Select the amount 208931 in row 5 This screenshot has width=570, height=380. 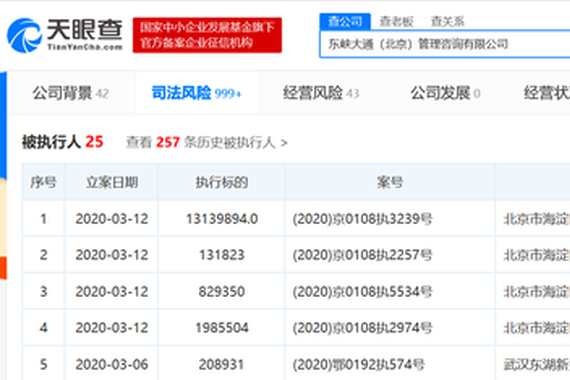point(221,364)
